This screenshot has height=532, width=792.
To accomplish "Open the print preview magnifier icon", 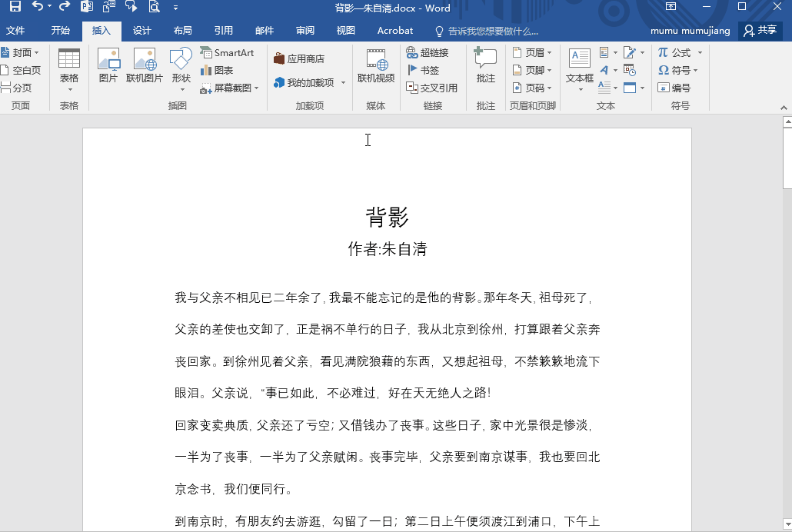I will [x=154, y=7].
